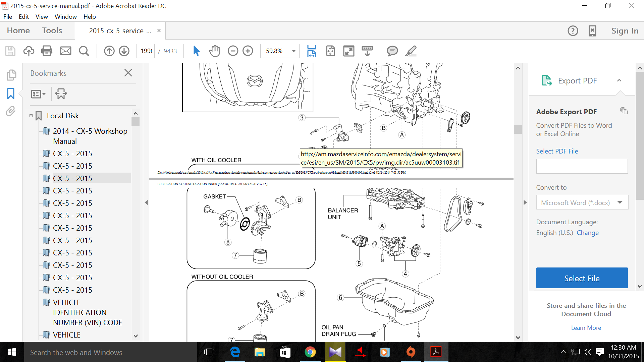This screenshot has height=362, width=644.
Task: Open the File menu
Action: [8, 16]
